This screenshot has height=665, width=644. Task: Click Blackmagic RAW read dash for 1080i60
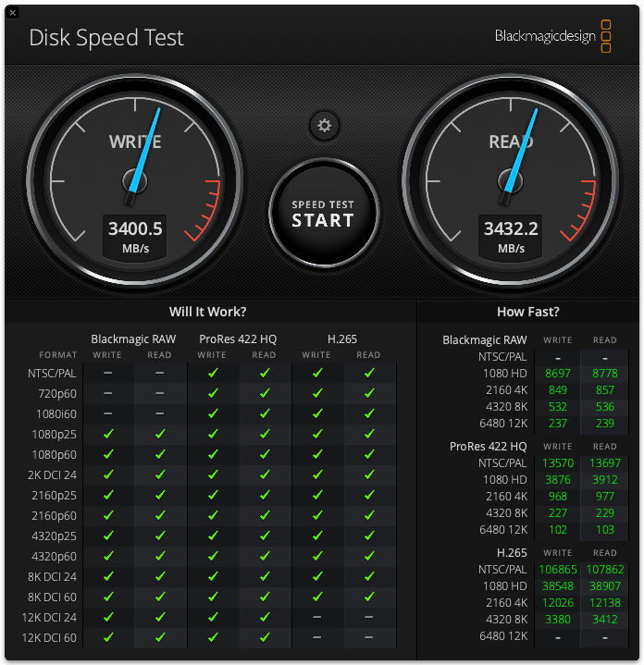159,413
